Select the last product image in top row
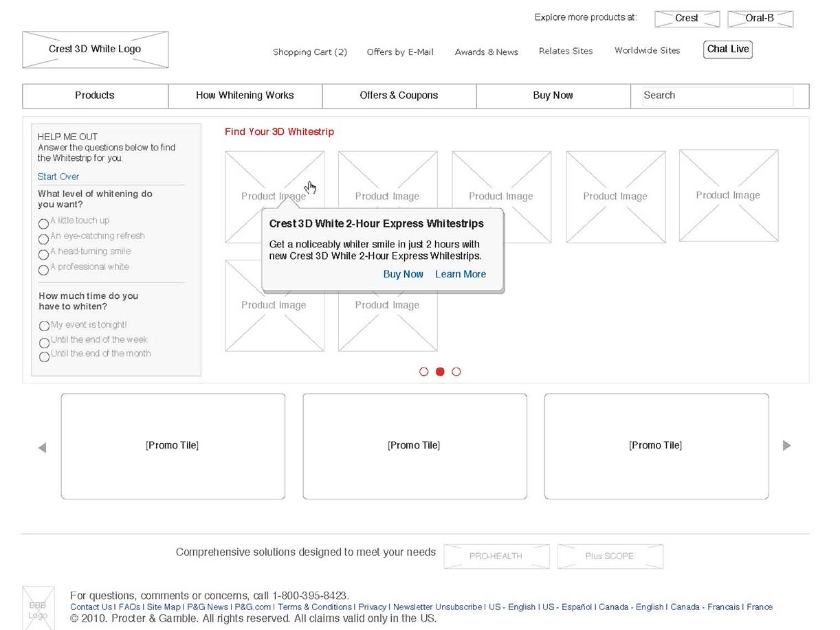Screen dimensions: 840x630 (729, 196)
